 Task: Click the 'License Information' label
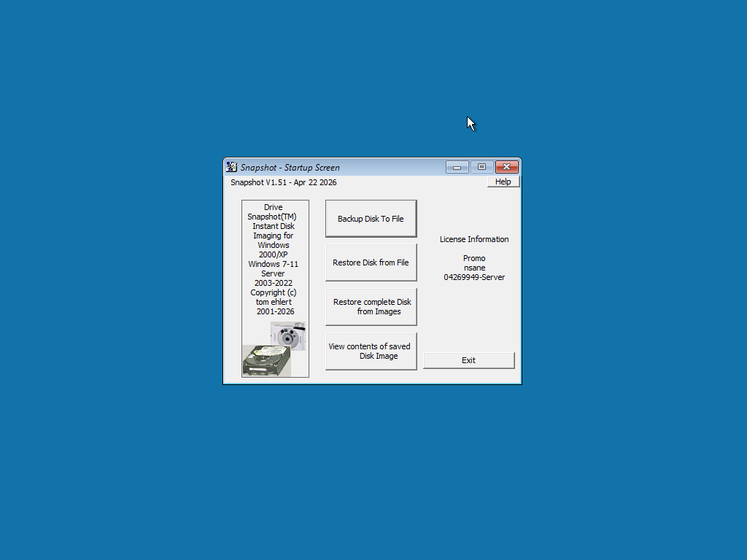tap(474, 239)
